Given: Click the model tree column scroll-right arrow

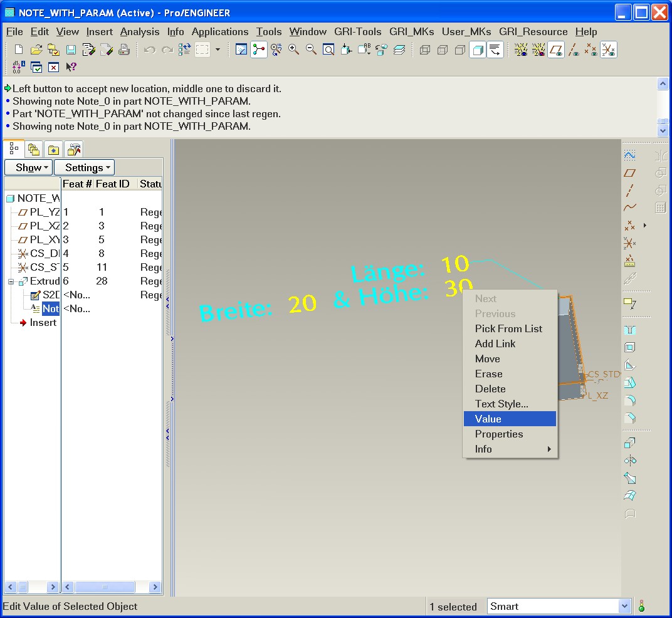Looking at the screenshot, I should pyautogui.click(x=155, y=587).
